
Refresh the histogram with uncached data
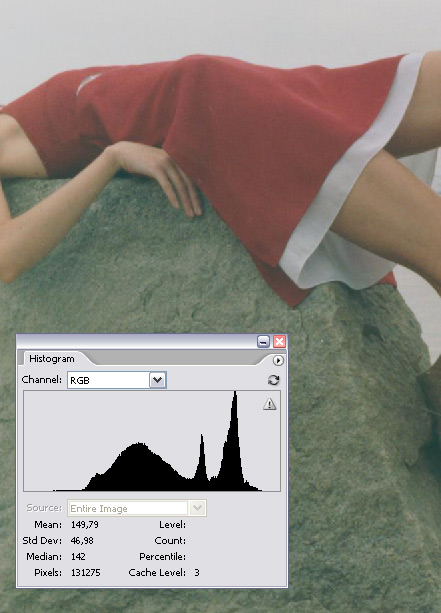click(x=273, y=380)
